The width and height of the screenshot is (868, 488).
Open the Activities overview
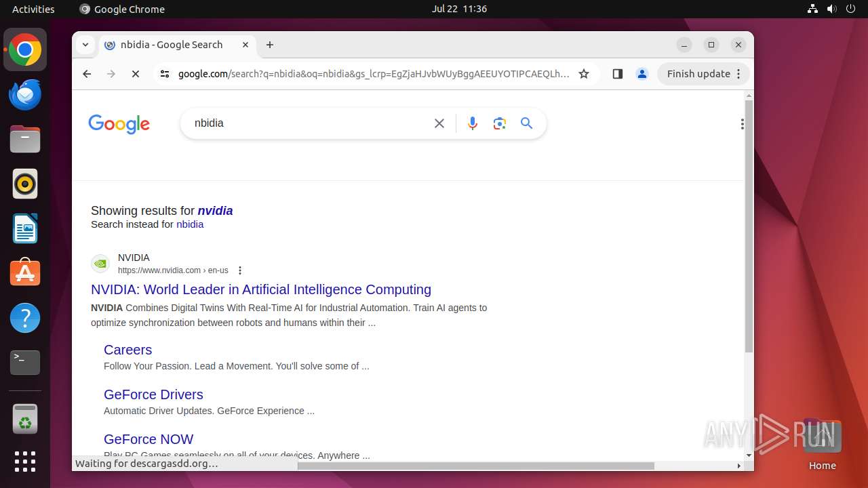pos(33,9)
